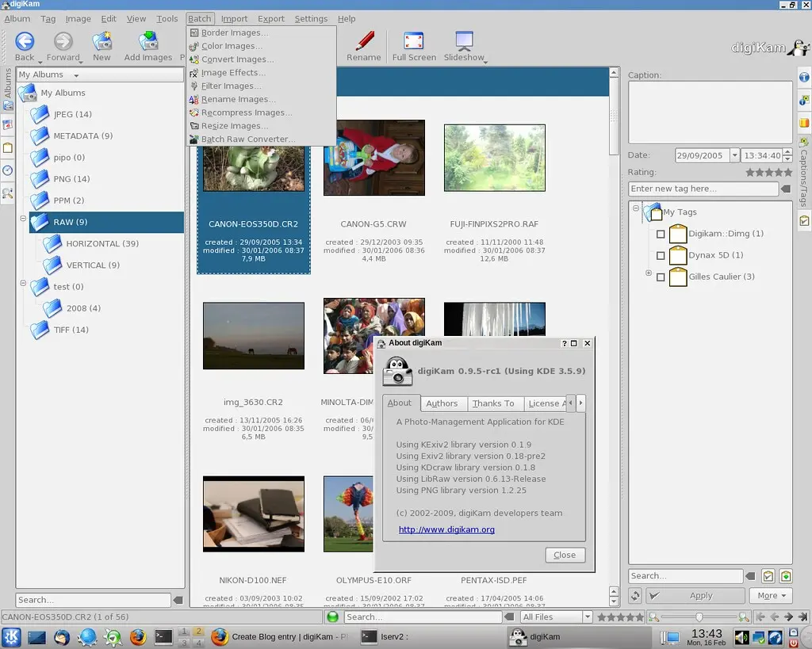This screenshot has width=812, height=649.
Task: Click the Add Images toolbar icon
Action: (148, 41)
